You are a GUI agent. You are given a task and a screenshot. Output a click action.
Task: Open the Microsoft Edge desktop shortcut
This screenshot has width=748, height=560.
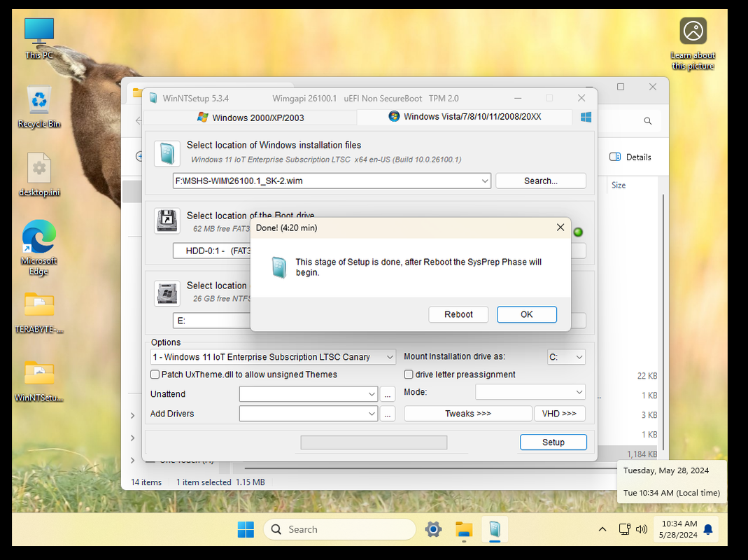(38, 247)
